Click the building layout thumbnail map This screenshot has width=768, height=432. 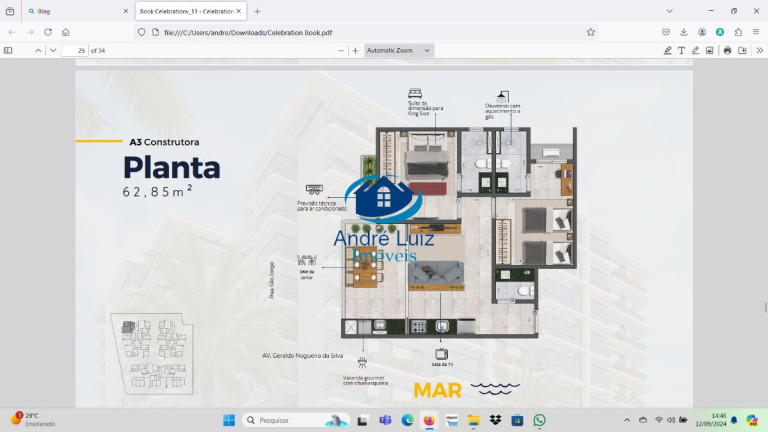(x=152, y=353)
